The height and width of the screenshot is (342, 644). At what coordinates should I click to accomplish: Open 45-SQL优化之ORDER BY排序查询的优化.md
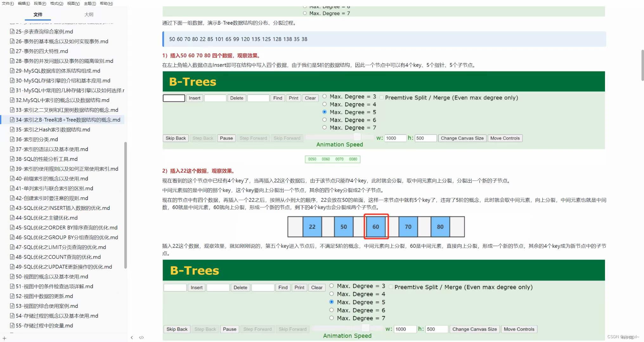tap(67, 227)
